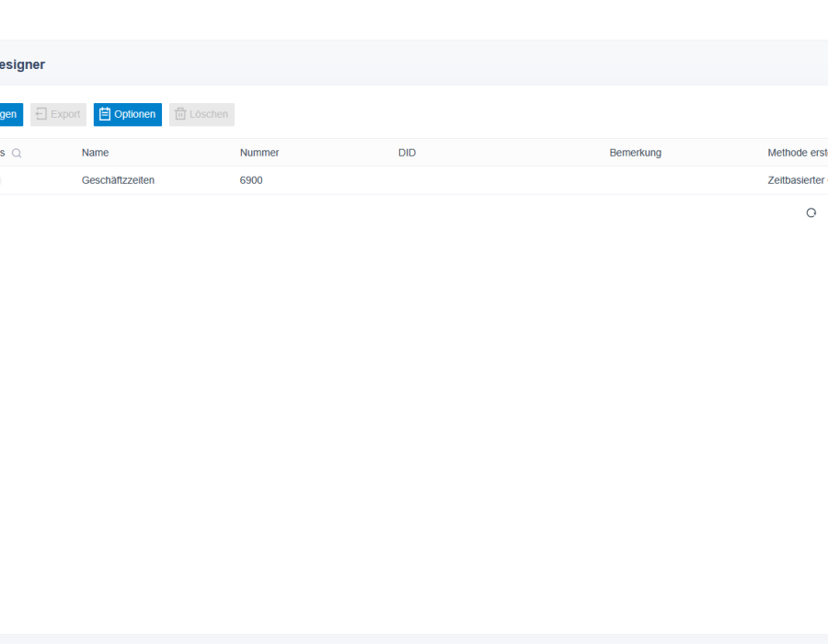Click the number 6900 cell

(x=251, y=180)
